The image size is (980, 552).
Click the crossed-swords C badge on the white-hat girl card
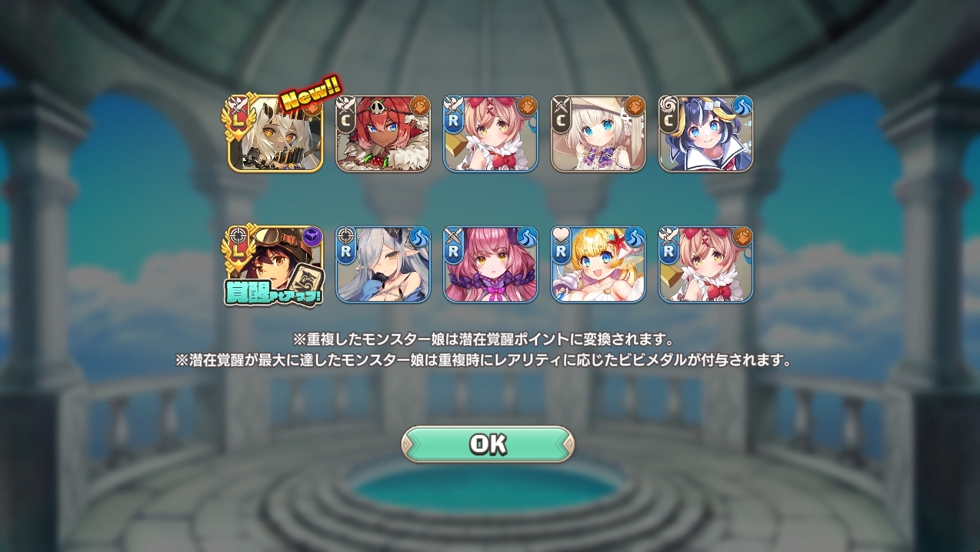[562, 114]
